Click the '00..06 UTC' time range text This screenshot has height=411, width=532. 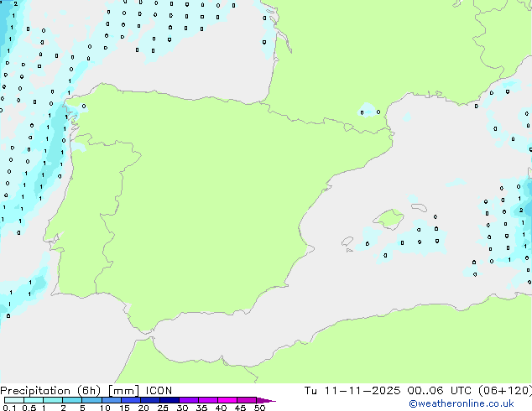pyautogui.click(x=440, y=391)
